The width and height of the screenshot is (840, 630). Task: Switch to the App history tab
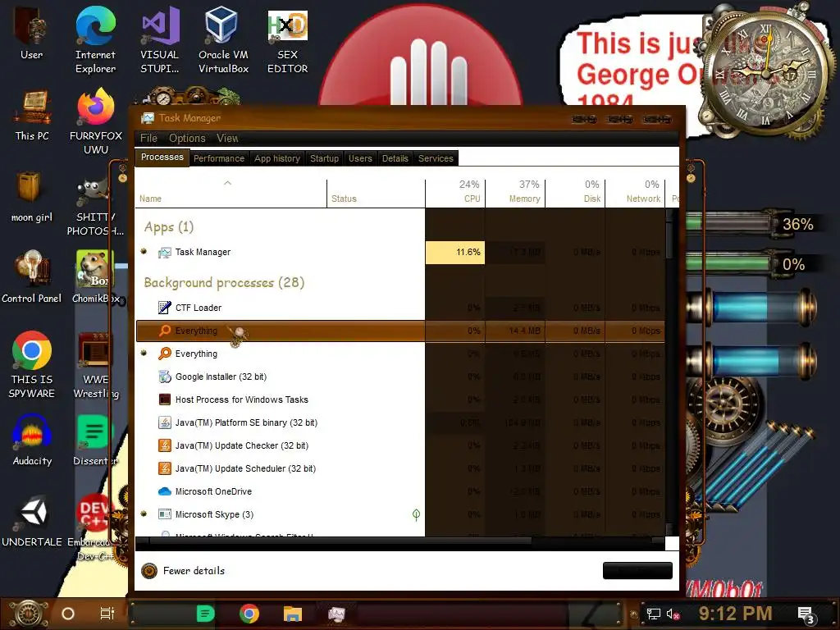pyautogui.click(x=277, y=158)
